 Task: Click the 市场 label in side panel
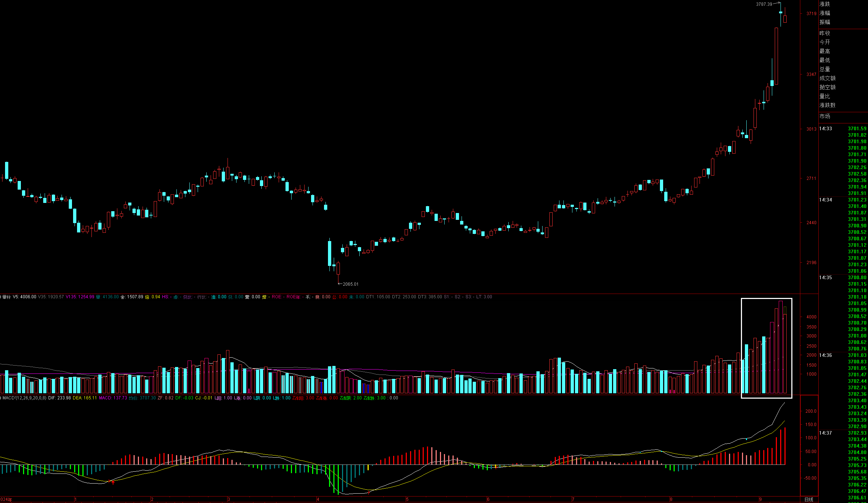[825, 116]
